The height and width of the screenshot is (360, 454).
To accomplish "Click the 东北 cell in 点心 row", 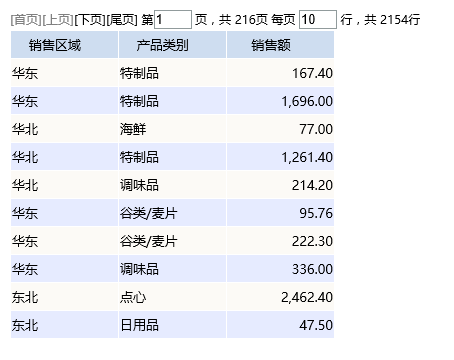I will 64,297.
